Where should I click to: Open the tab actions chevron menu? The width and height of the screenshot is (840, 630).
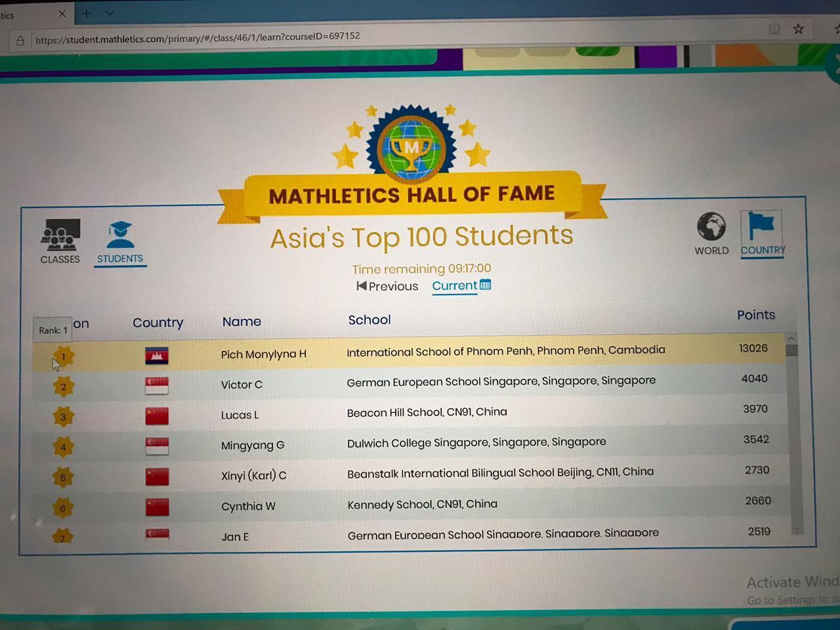pyautogui.click(x=110, y=12)
